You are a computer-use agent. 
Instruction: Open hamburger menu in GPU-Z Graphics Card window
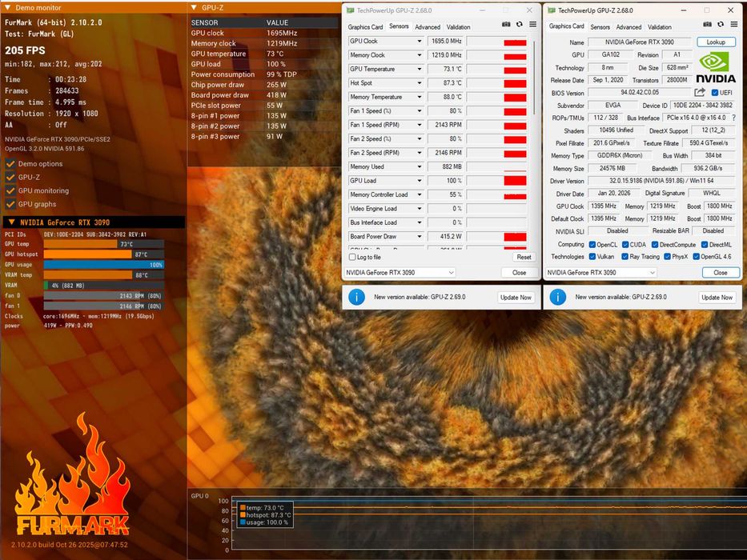(x=734, y=24)
